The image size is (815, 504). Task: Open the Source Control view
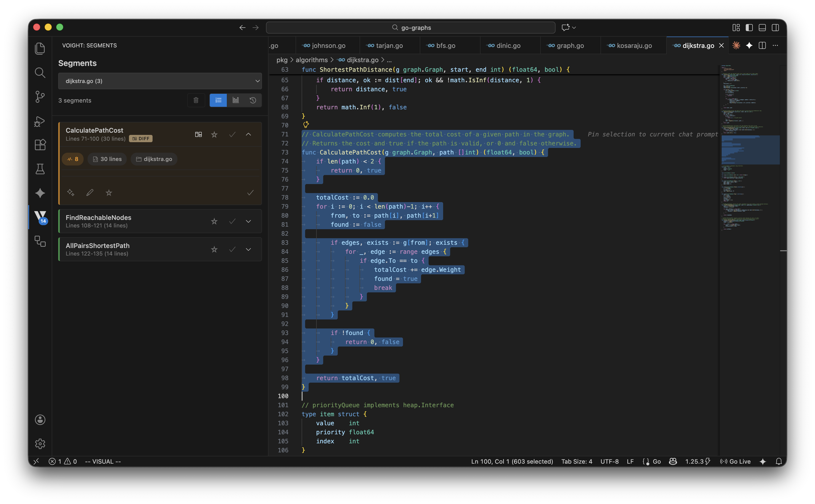pyautogui.click(x=40, y=97)
